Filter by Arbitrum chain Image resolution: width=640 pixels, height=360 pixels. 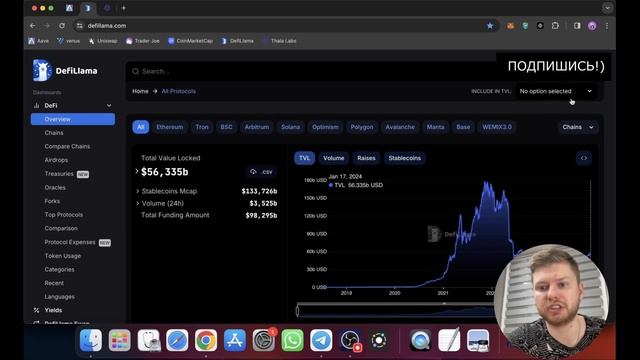(x=257, y=127)
